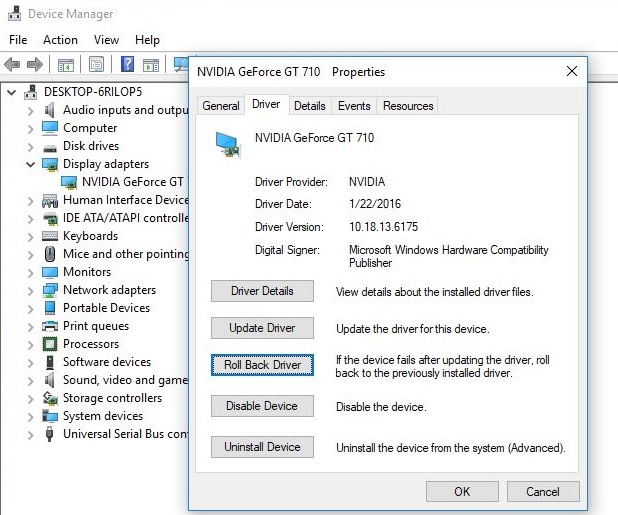Click the Display adapters category icon

(x=50, y=164)
